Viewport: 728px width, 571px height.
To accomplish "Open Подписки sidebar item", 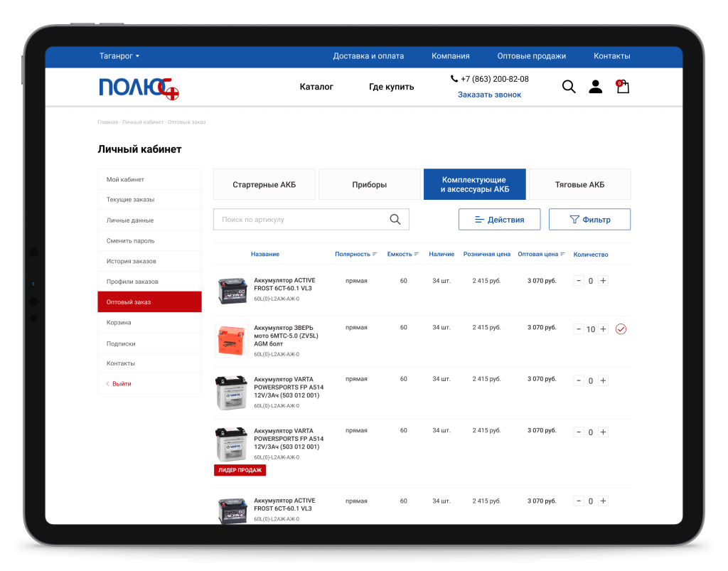I will tap(149, 343).
